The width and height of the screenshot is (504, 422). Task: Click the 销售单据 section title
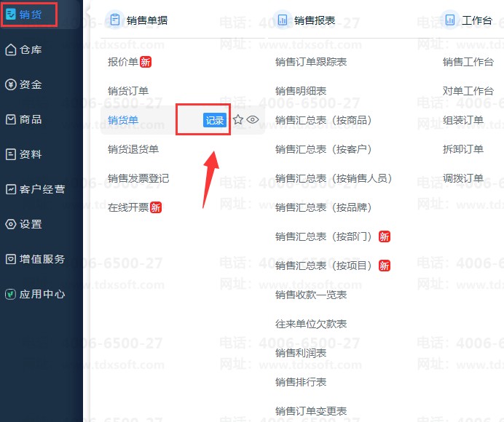(x=147, y=20)
